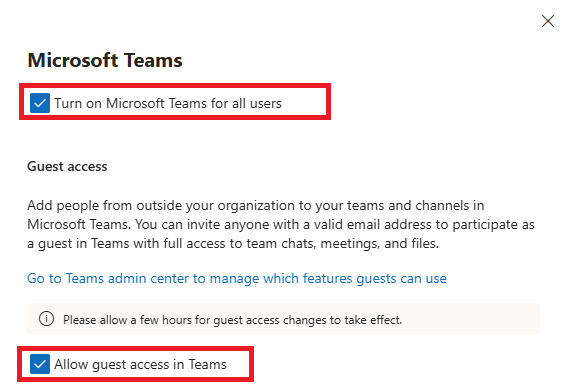Click the 'Add people from outside your organization' line

pyautogui.click(x=256, y=205)
